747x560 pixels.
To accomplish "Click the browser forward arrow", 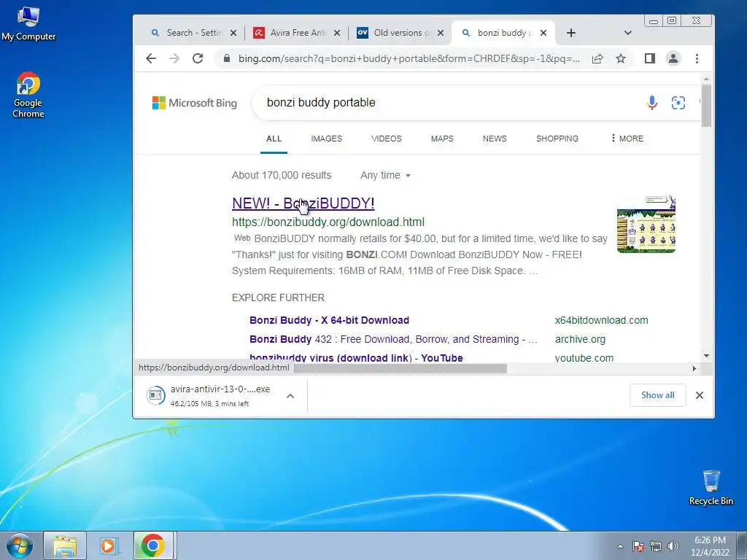I will click(174, 58).
